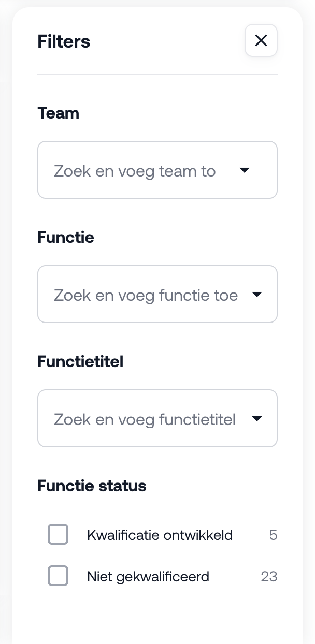The height and width of the screenshot is (644, 315).
Task: Expand the Team dropdown arrow
Action: click(245, 170)
